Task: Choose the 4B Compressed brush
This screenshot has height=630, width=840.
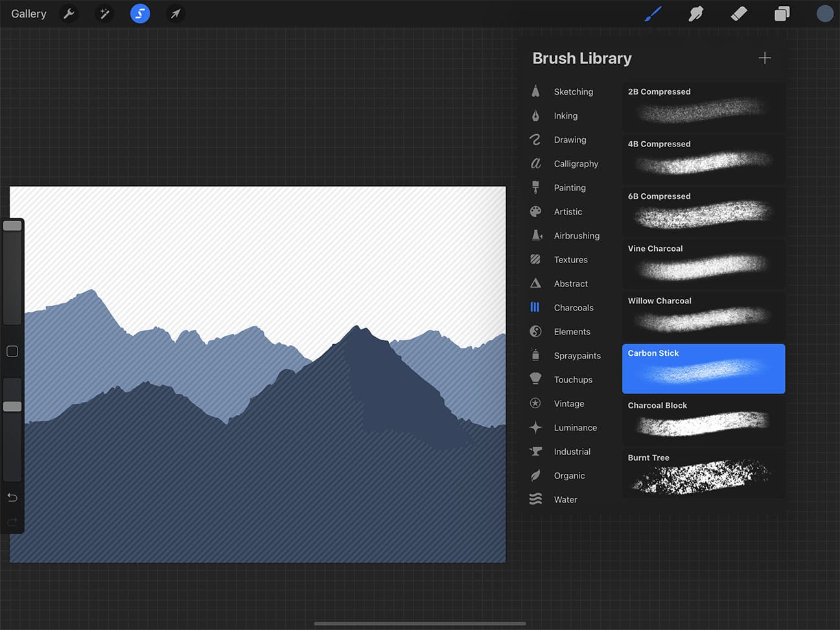Action: (x=703, y=159)
